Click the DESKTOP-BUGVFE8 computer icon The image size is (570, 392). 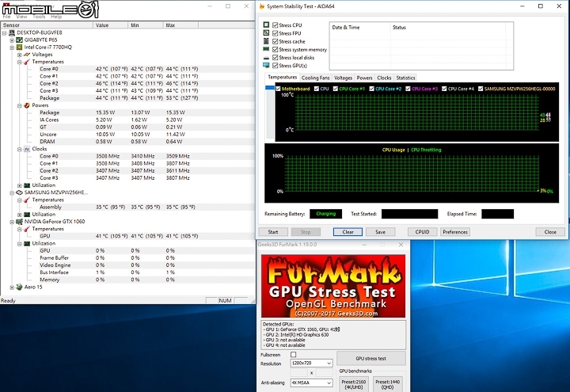point(12,32)
